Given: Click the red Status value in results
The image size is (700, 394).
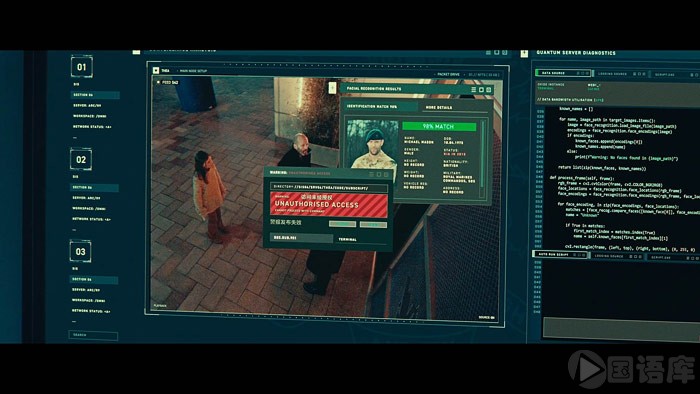Looking at the screenshot, I should pos(454,154).
